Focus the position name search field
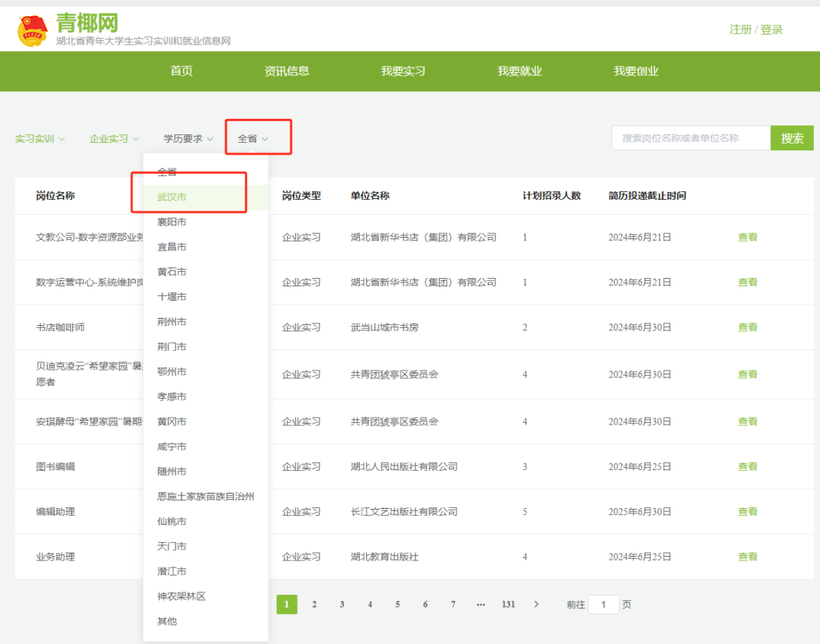Image resolution: width=820 pixels, height=644 pixels. (x=691, y=138)
